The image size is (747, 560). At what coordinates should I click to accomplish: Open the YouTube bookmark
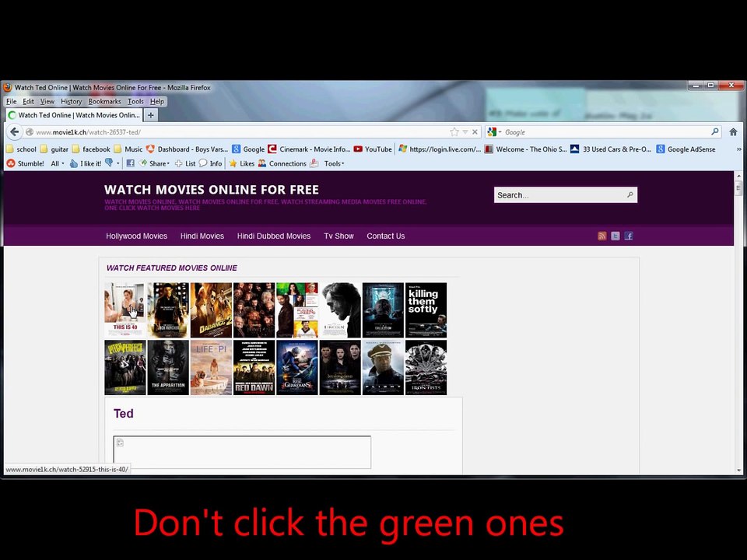pos(373,149)
